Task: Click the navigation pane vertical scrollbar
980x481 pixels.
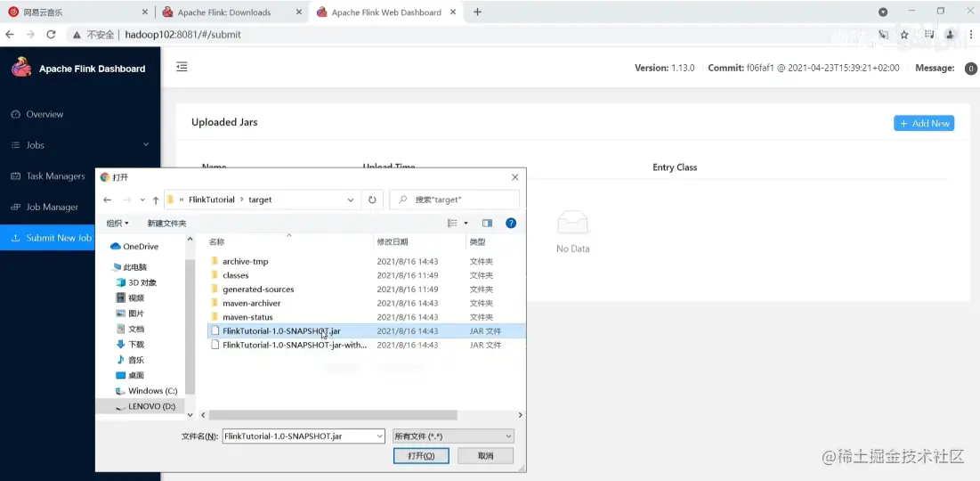Action: click(x=190, y=325)
